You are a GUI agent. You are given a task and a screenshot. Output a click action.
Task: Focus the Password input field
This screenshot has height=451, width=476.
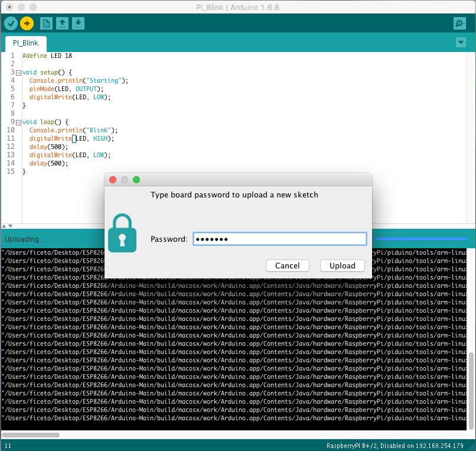pyautogui.click(x=279, y=239)
